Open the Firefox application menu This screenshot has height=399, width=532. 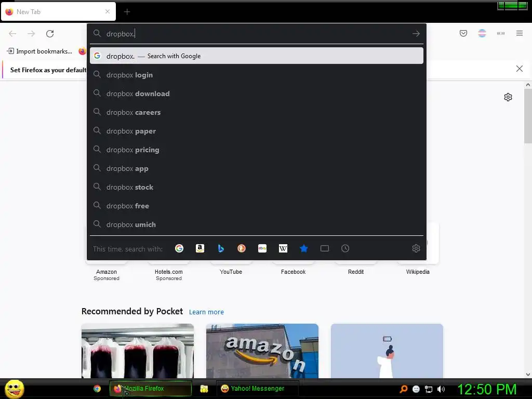pyautogui.click(x=520, y=33)
